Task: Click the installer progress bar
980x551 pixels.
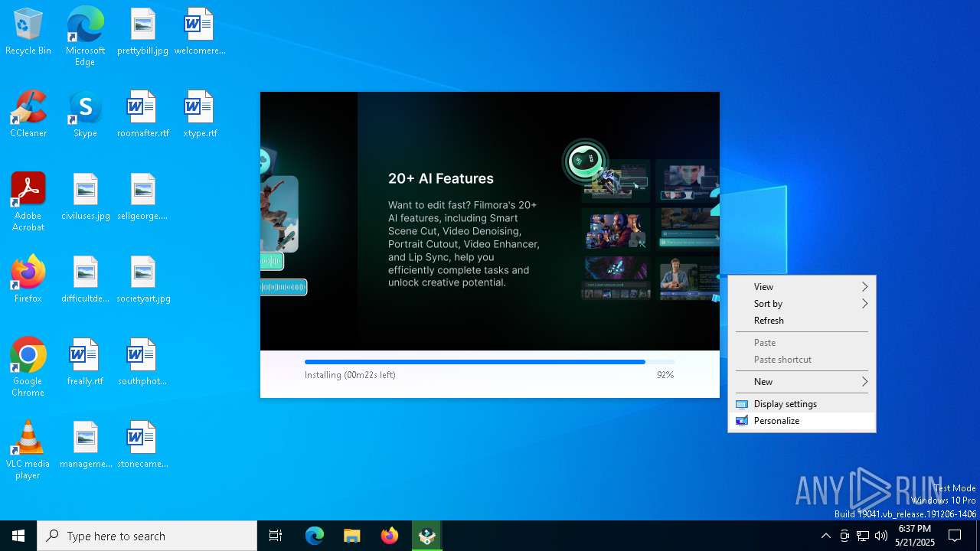Action: click(x=490, y=362)
